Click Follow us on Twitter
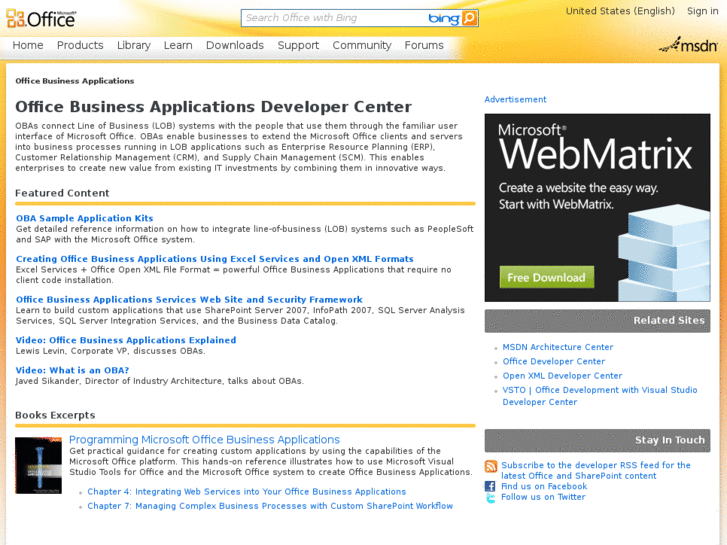Screen dimensions: 727x545 click(x=543, y=497)
